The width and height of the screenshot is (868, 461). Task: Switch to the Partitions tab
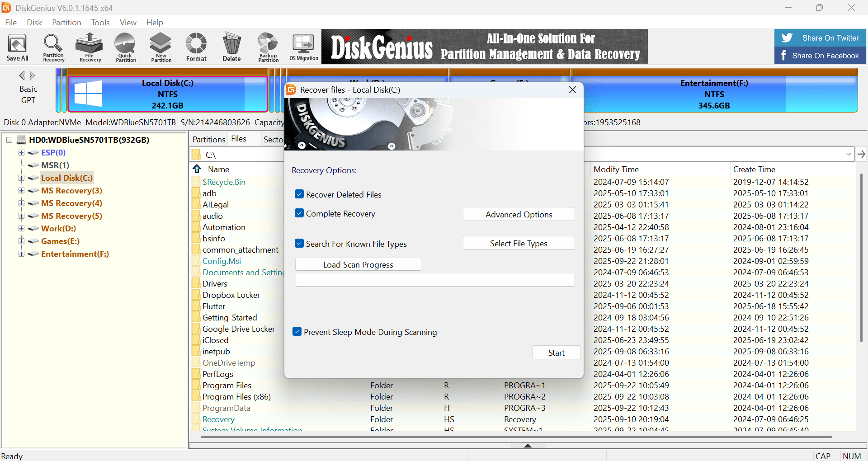[x=208, y=139]
